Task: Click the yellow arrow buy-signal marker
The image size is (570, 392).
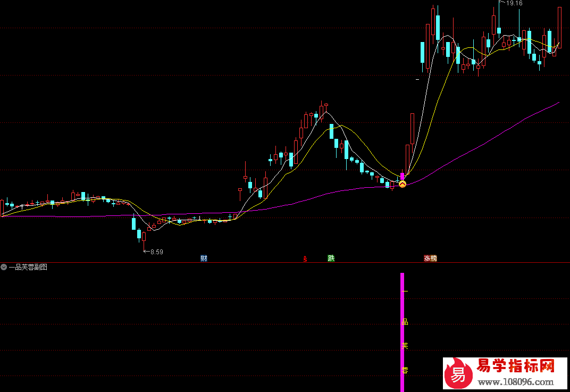Action: click(403, 184)
